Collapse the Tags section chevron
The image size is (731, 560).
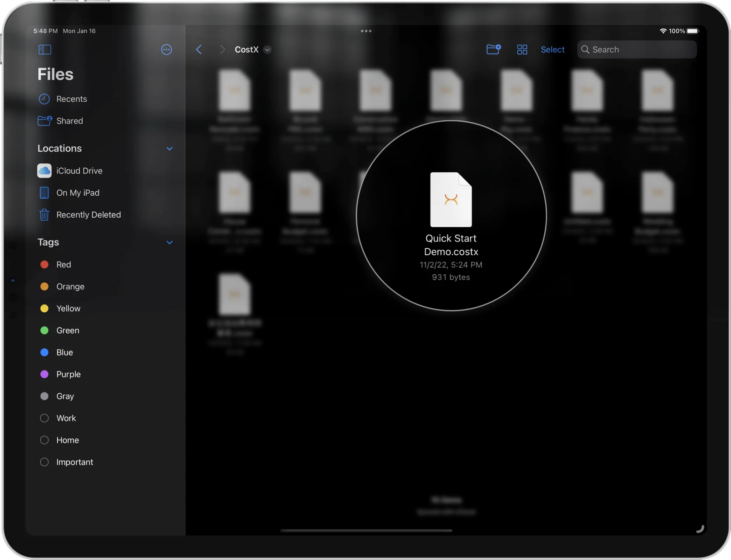pyautogui.click(x=170, y=242)
